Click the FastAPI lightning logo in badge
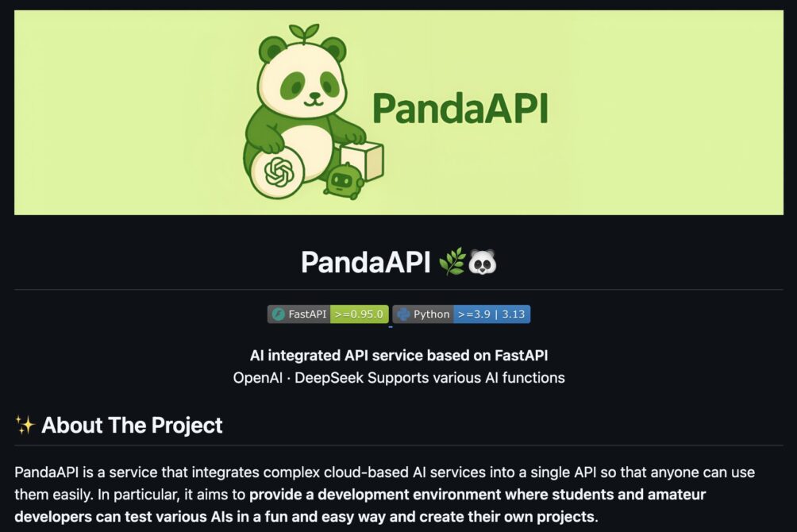 point(278,314)
